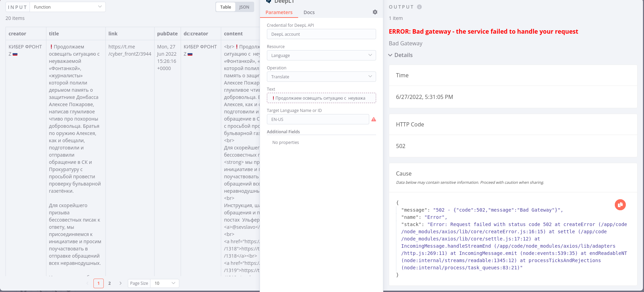Click the Text expression field

(321, 98)
